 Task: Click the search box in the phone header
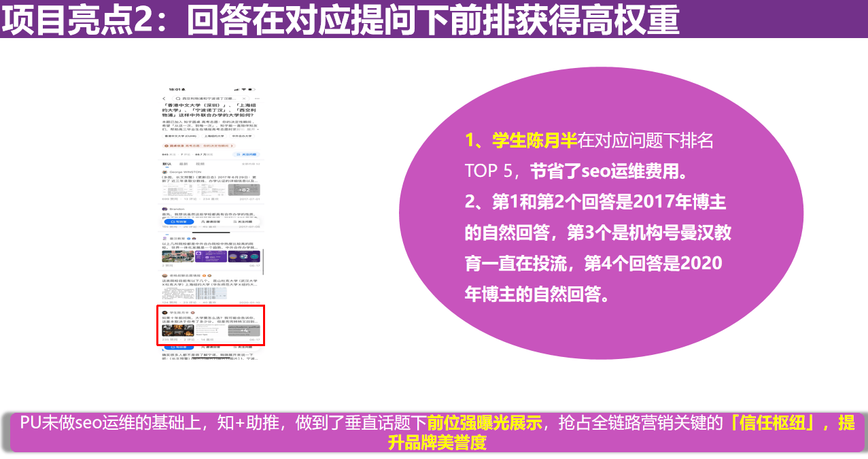211,99
